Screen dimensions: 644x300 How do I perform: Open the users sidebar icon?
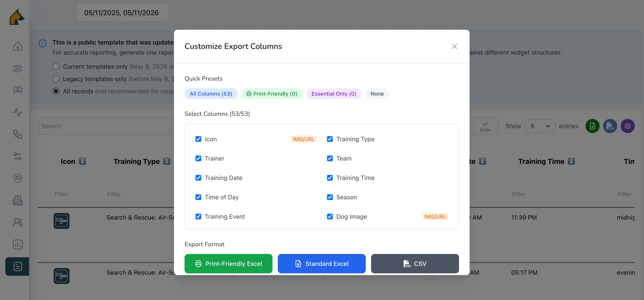click(18, 222)
